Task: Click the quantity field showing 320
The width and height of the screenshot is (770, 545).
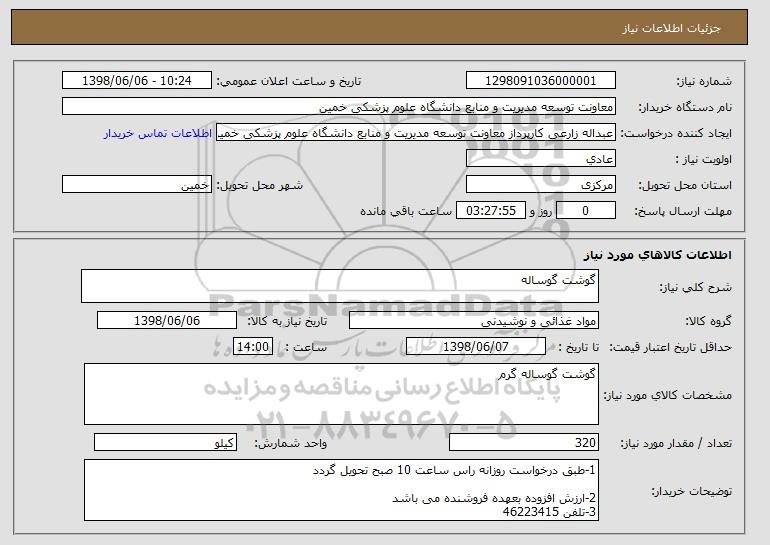Action: (524, 442)
